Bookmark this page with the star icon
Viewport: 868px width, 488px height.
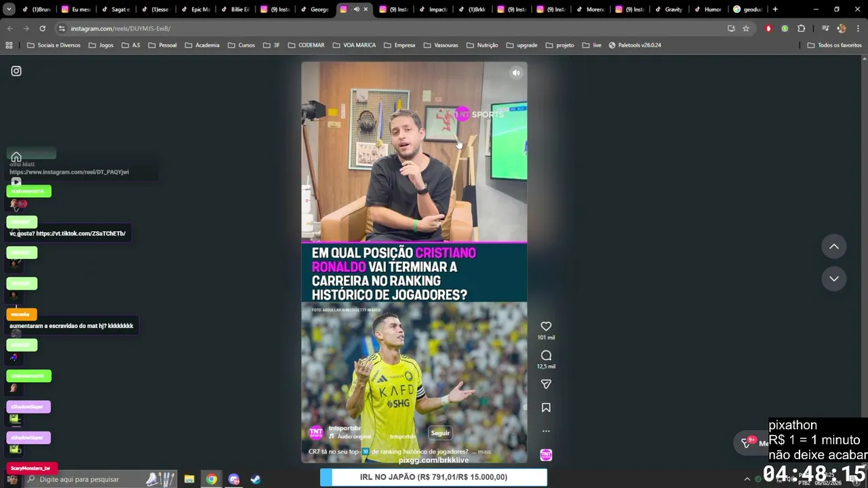(746, 28)
